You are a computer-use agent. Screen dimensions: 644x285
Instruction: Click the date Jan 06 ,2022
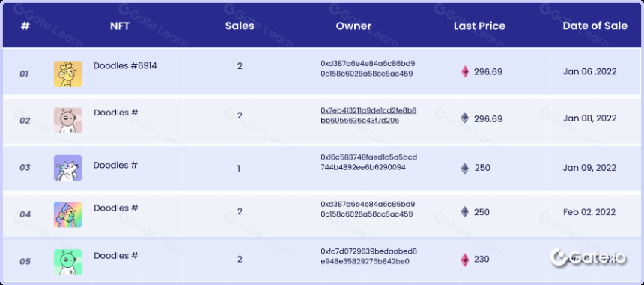click(590, 71)
